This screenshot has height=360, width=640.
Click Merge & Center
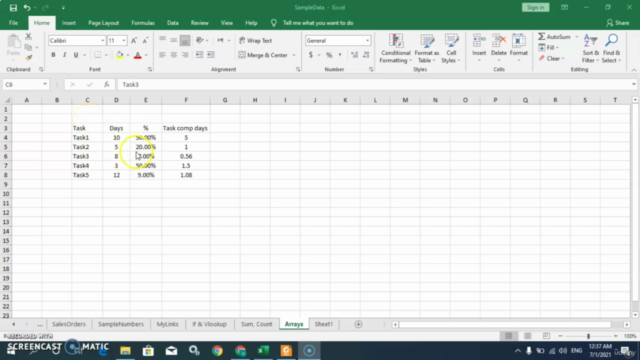(263, 55)
